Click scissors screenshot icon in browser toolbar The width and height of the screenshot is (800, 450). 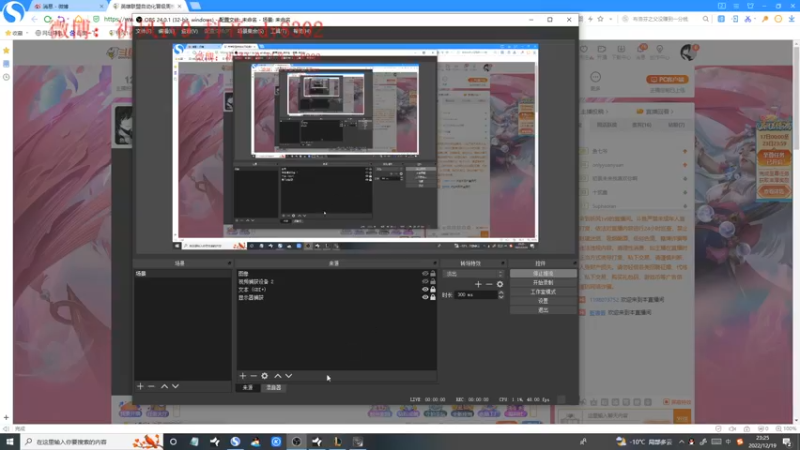point(747,19)
